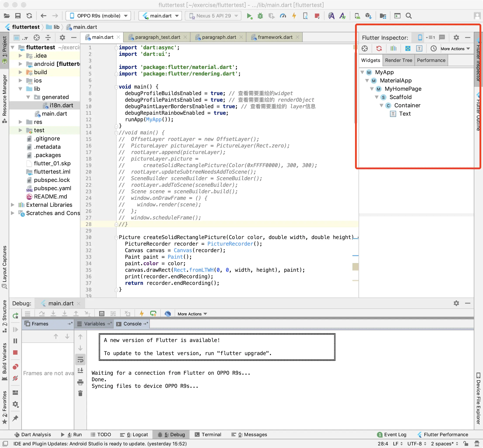Collapse the Scaffold node in widget tree

click(x=377, y=97)
